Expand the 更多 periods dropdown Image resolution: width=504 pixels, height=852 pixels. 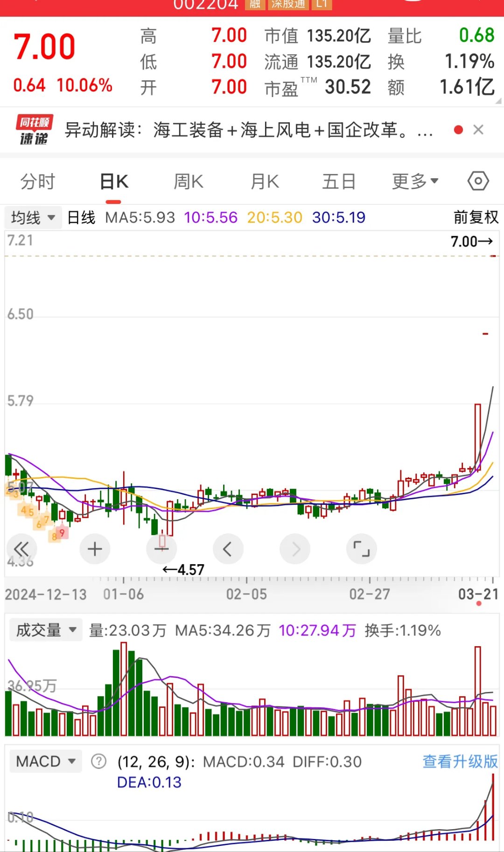click(415, 182)
